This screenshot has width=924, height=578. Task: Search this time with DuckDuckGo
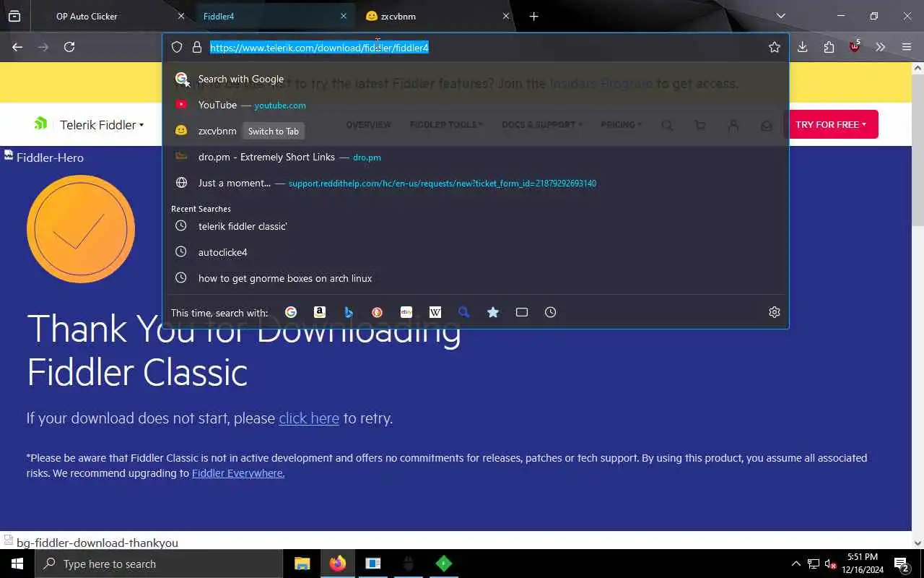(378, 312)
